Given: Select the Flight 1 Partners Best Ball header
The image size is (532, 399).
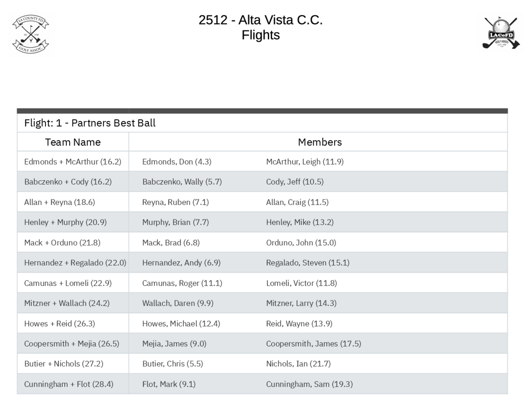Looking at the screenshot, I should [90, 123].
